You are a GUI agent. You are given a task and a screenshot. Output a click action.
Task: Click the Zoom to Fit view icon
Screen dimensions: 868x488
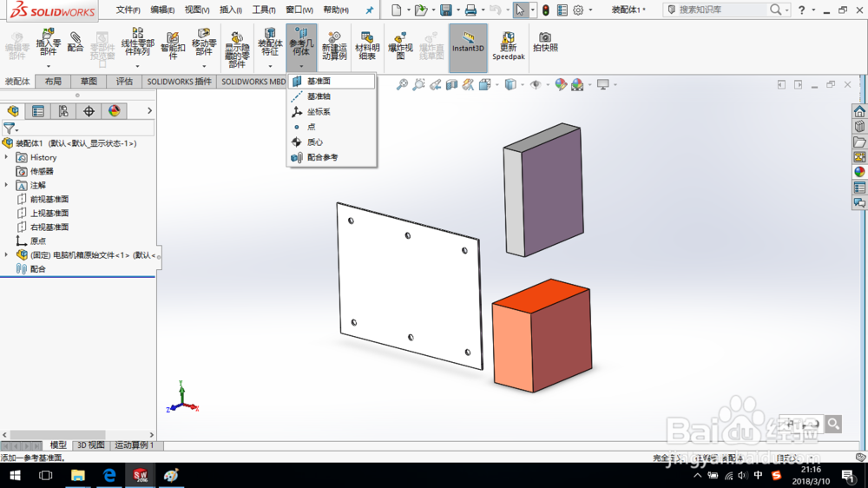pyautogui.click(x=402, y=85)
